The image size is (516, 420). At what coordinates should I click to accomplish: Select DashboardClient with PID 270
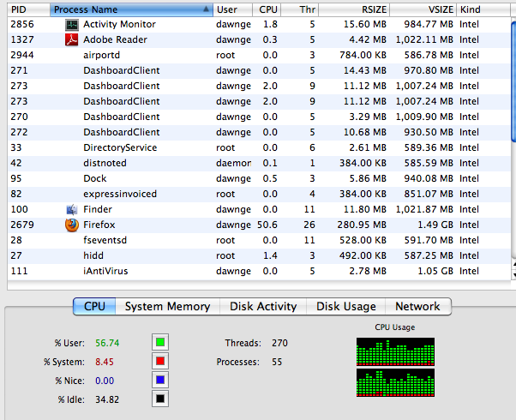(259, 117)
